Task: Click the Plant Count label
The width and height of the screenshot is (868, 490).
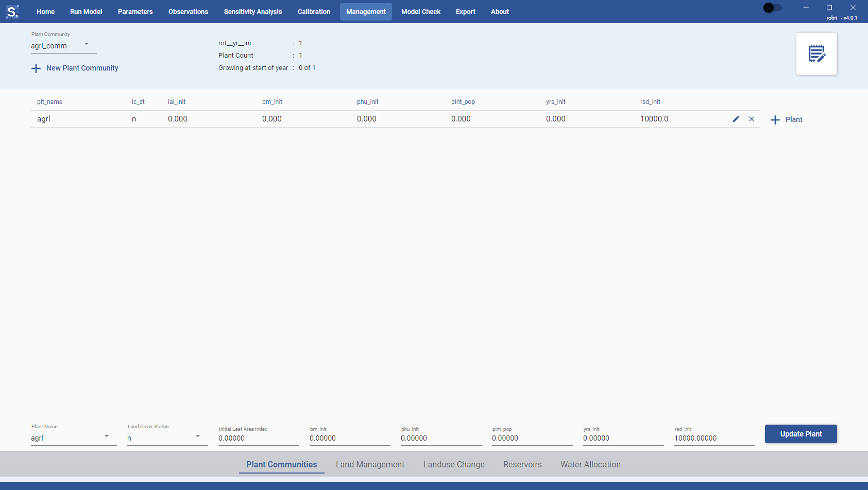Action: pyautogui.click(x=236, y=56)
